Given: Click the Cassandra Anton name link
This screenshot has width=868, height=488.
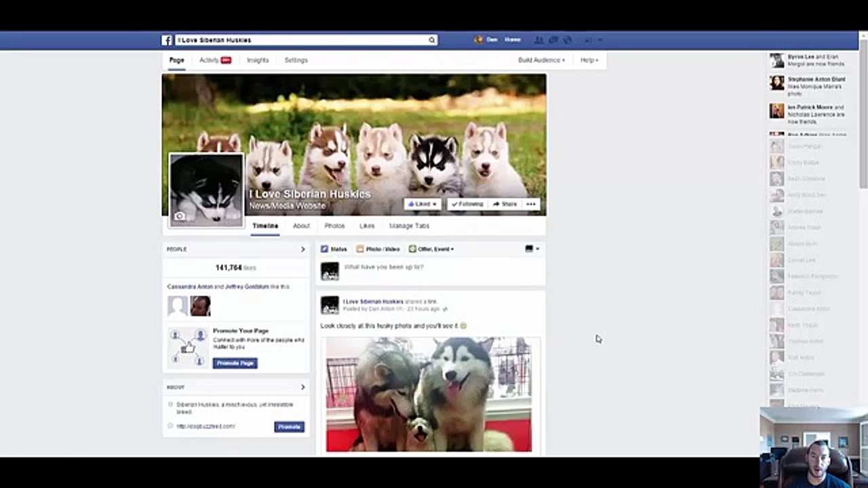Looking at the screenshot, I should pyautogui.click(x=189, y=287).
